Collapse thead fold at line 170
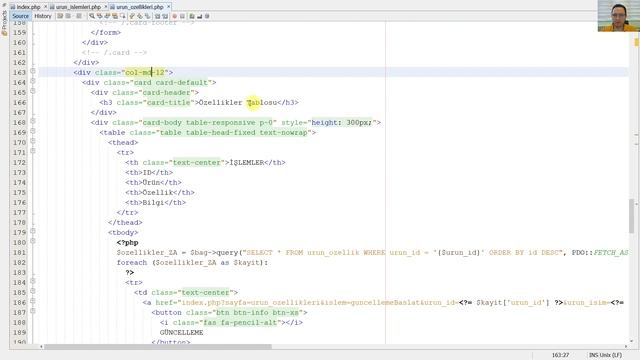640x360 pixels. 33,141
